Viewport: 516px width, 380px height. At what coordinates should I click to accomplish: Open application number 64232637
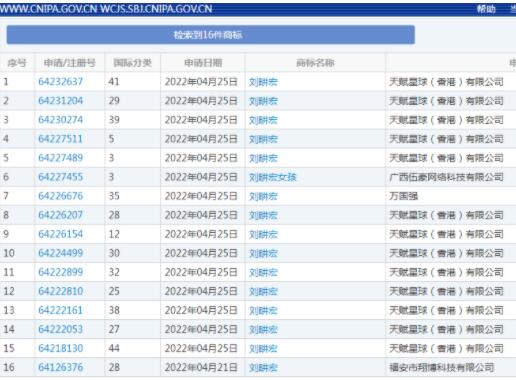point(60,82)
